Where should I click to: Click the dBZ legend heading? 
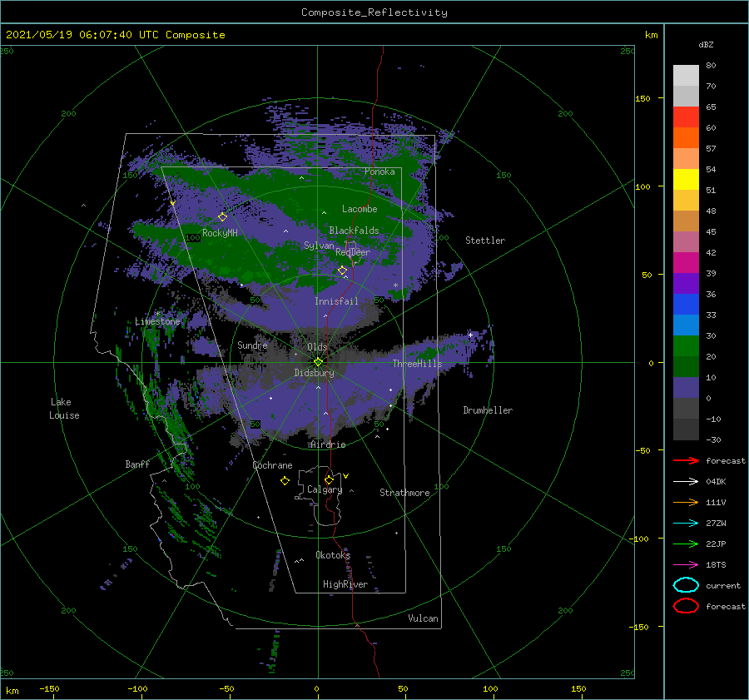pyautogui.click(x=706, y=45)
